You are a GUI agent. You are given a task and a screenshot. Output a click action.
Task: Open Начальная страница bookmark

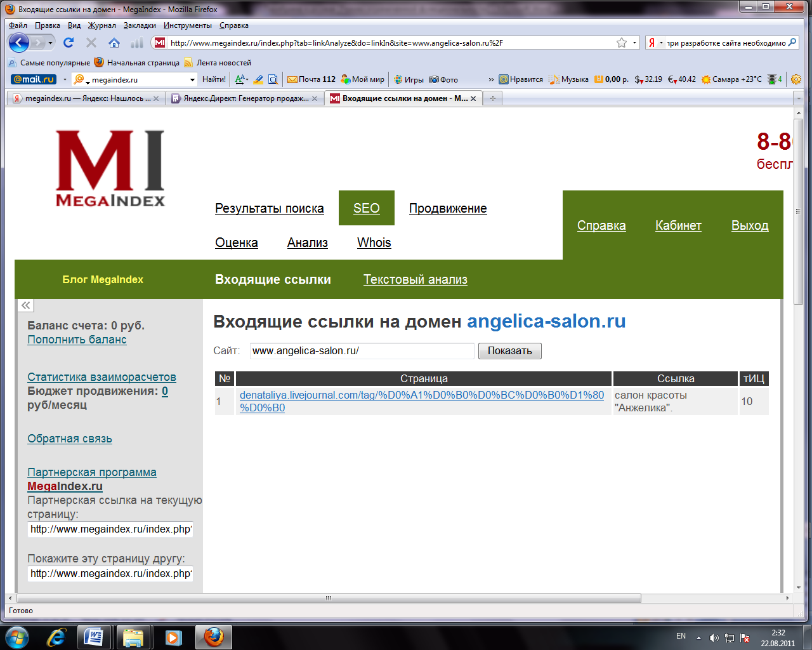pyautogui.click(x=137, y=62)
